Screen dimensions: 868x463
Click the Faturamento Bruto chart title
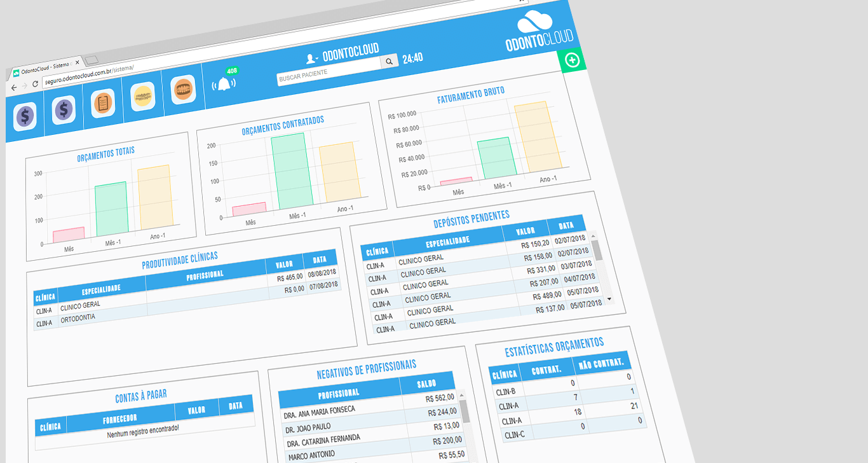(x=471, y=96)
